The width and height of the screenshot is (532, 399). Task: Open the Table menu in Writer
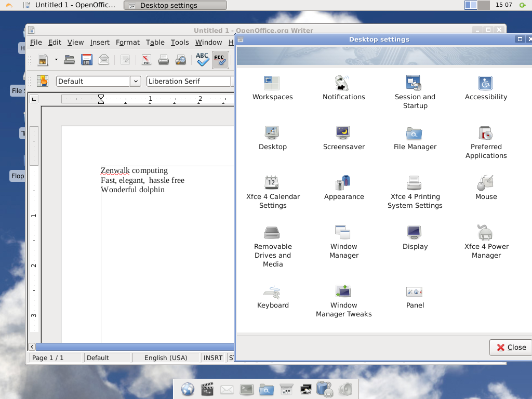[155, 43]
